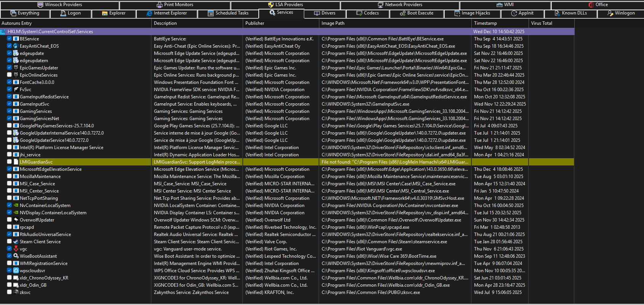Select the LSA Providers tab
This screenshot has width=644, height=305.
pyautogui.click(x=285, y=5)
